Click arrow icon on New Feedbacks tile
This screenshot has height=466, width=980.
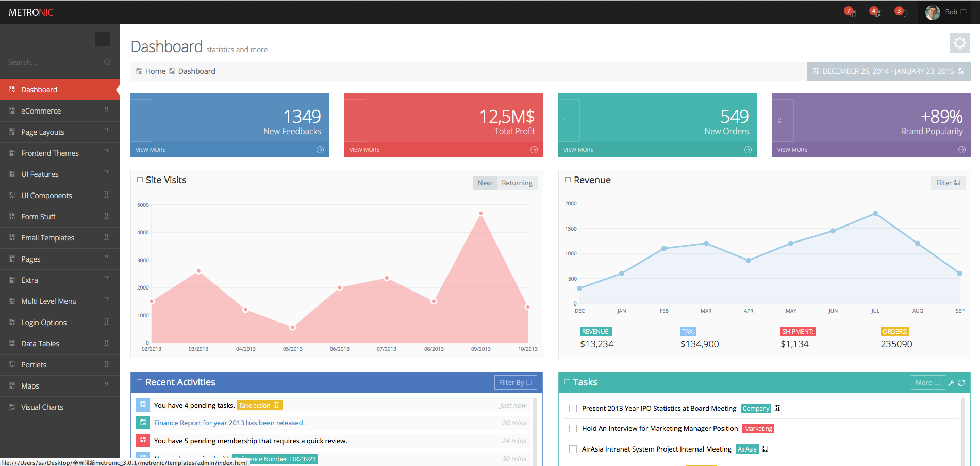320,150
